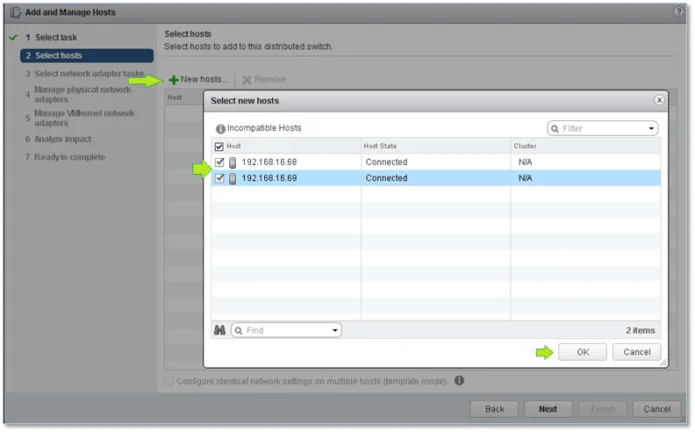695x432 pixels.
Task: Click Cancel in Select new hosts dialog
Action: click(636, 352)
